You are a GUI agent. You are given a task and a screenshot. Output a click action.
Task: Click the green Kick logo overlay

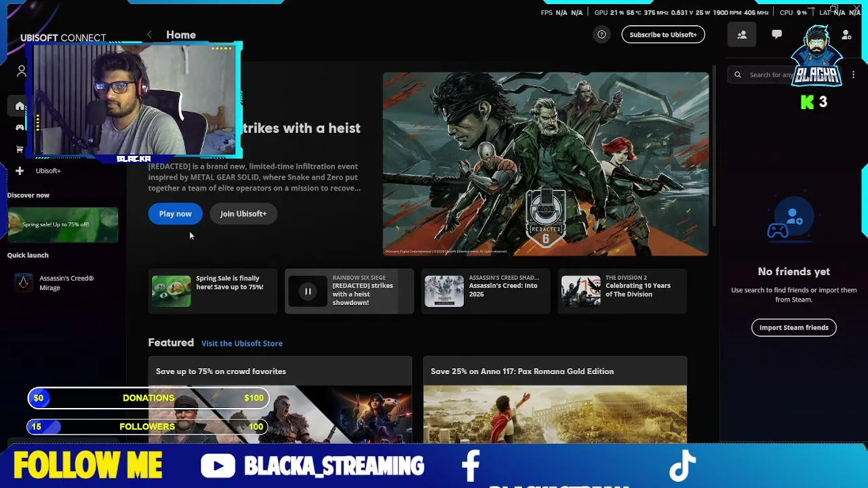tap(807, 102)
